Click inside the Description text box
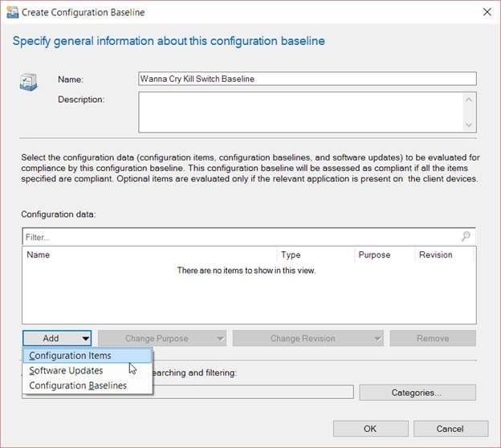The image size is (501, 448). [x=308, y=112]
